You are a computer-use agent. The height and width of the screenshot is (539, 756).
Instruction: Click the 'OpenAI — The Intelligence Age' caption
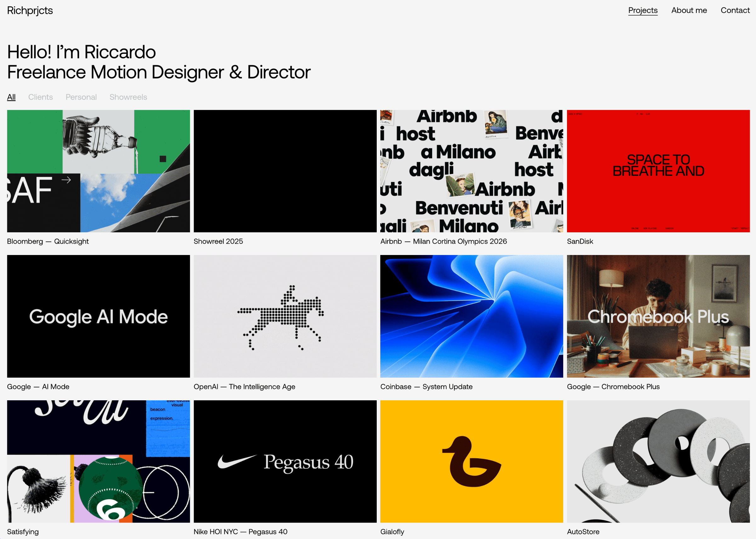(x=244, y=387)
